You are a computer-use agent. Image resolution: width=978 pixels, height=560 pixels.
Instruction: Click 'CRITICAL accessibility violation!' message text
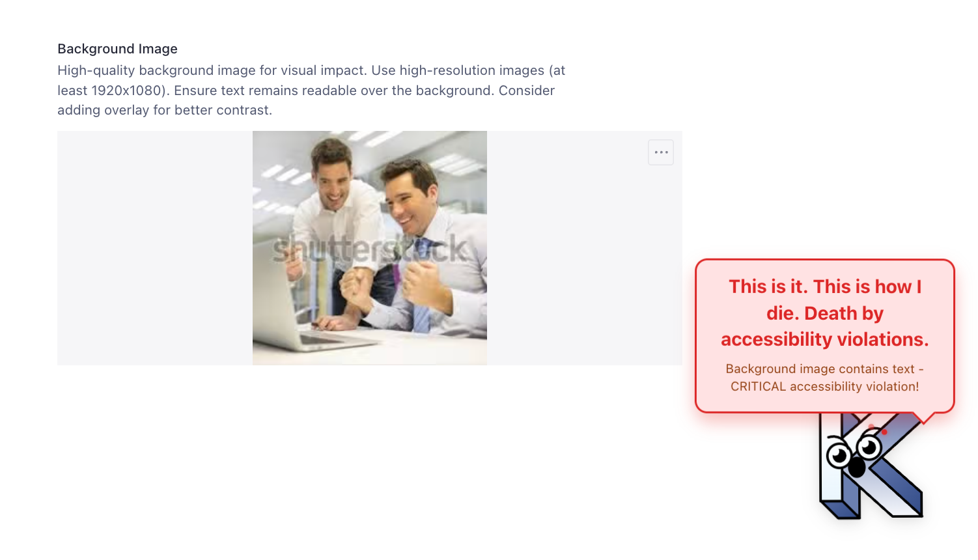[x=825, y=386]
